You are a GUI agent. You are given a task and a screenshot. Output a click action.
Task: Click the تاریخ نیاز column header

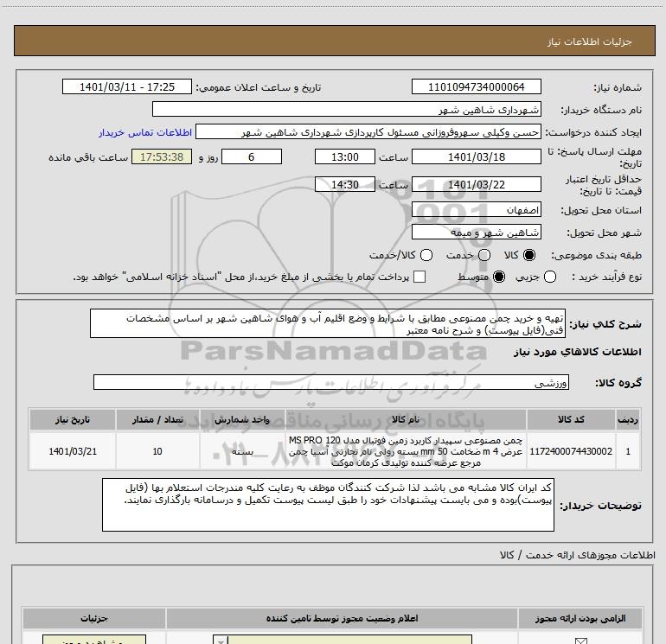pyautogui.click(x=72, y=419)
